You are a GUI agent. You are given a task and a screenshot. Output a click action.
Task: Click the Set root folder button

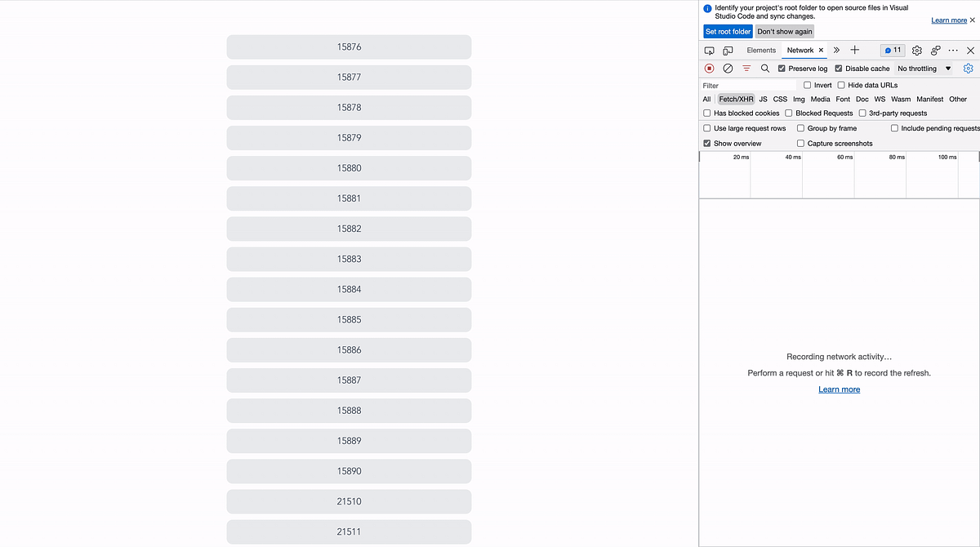727,31
